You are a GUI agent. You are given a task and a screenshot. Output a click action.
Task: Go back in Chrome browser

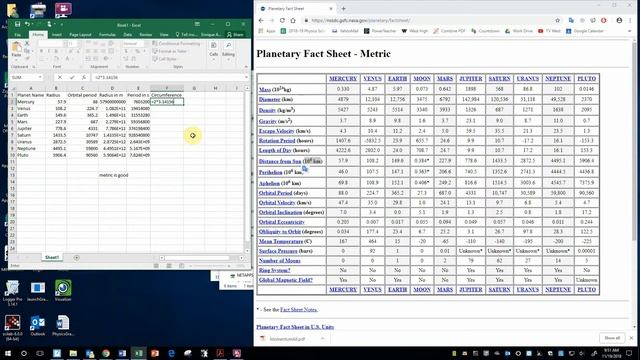261,20
